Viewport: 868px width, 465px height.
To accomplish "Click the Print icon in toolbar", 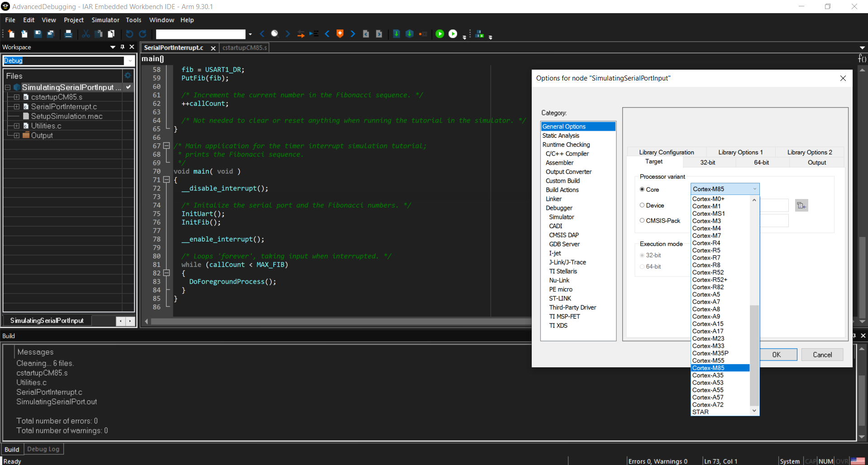I will coord(68,34).
